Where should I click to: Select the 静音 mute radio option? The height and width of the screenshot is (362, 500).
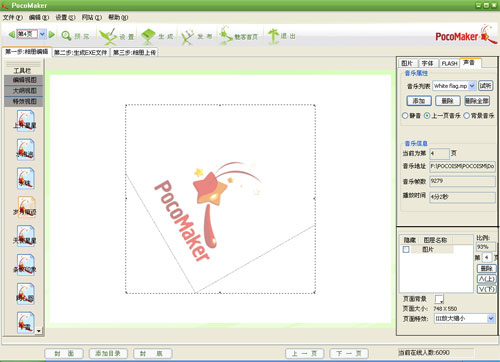[x=405, y=116]
